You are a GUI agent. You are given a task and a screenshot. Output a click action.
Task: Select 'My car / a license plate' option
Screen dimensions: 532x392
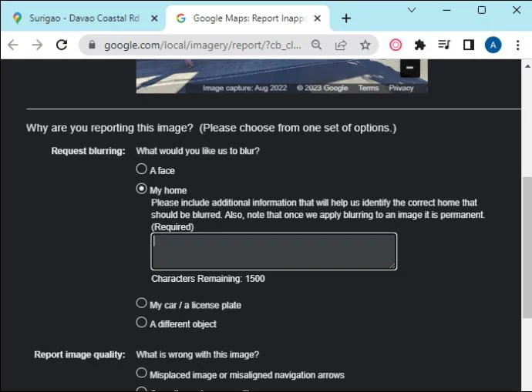coord(142,303)
